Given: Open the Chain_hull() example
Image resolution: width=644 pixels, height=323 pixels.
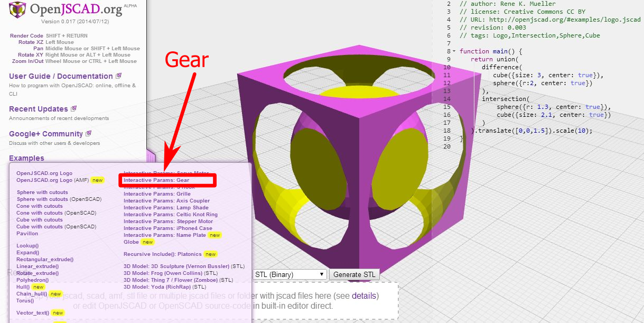Looking at the screenshot, I should pos(32,294).
